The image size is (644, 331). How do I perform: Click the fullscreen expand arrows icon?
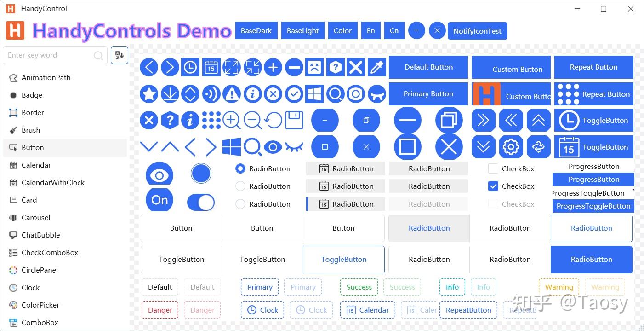(232, 67)
